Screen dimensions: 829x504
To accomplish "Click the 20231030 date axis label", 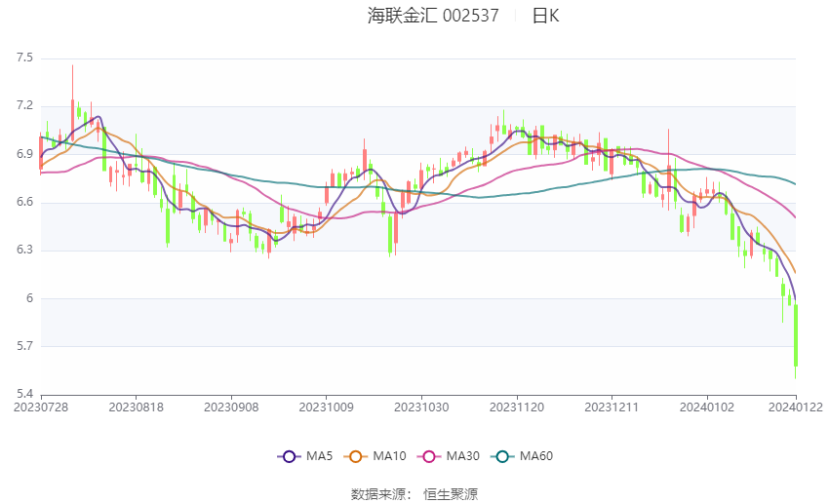I will (x=421, y=407).
